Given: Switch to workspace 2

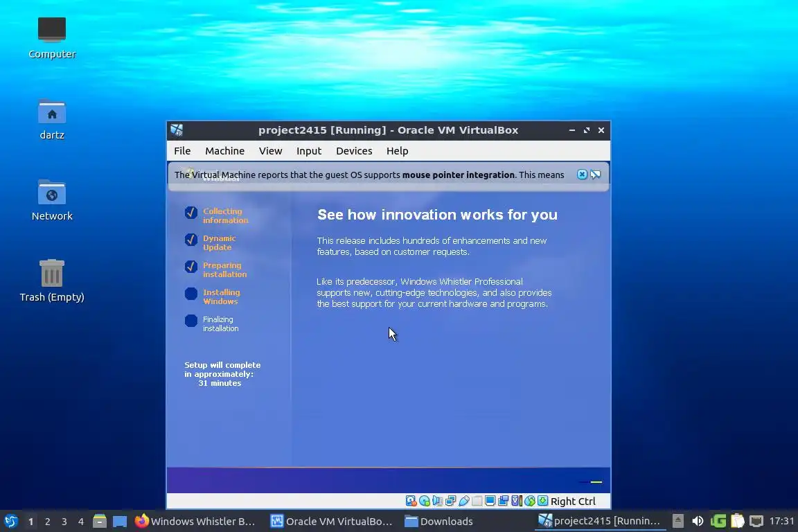Looking at the screenshot, I should click(47, 522).
